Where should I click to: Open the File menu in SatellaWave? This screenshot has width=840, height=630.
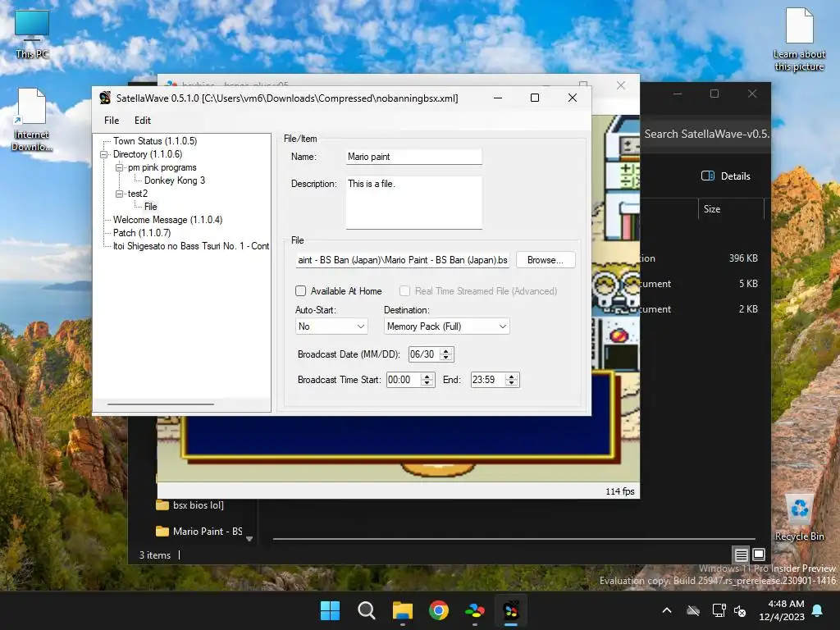pos(112,121)
